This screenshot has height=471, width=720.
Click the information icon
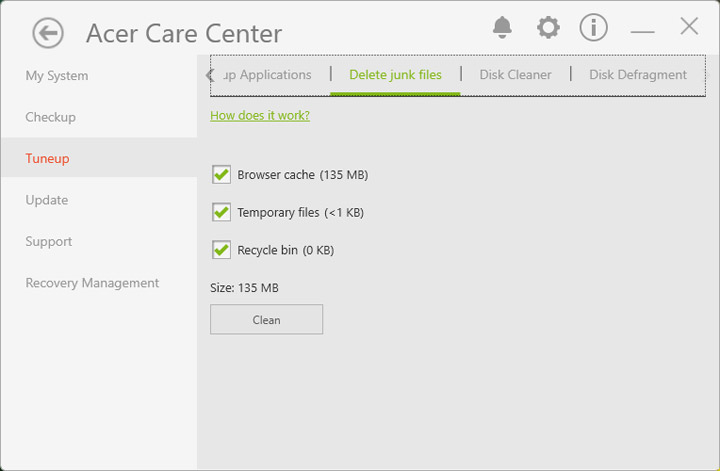[x=593, y=27]
